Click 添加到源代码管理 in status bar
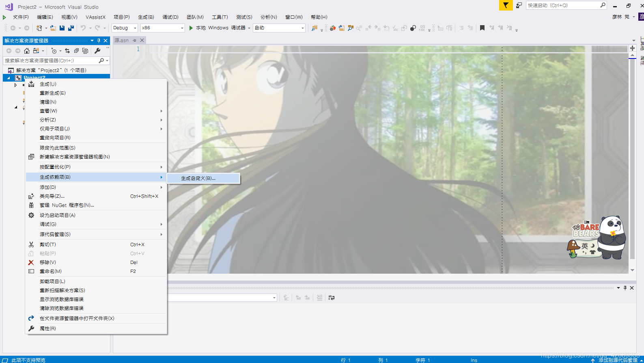The image size is (644, 363). (618, 360)
